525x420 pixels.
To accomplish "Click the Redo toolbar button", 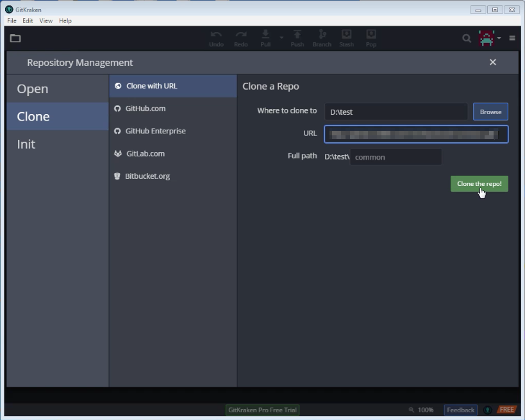I will click(x=241, y=39).
